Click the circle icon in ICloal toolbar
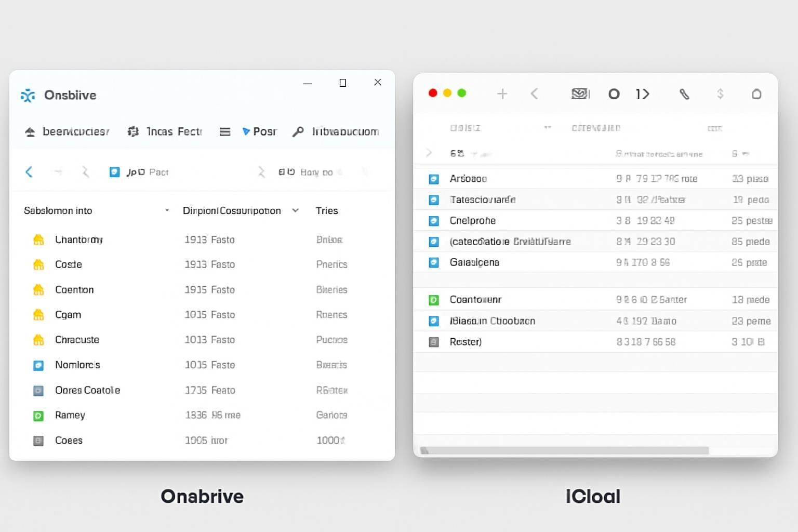Screen dimensions: 798x532 pyautogui.click(x=614, y=94)
